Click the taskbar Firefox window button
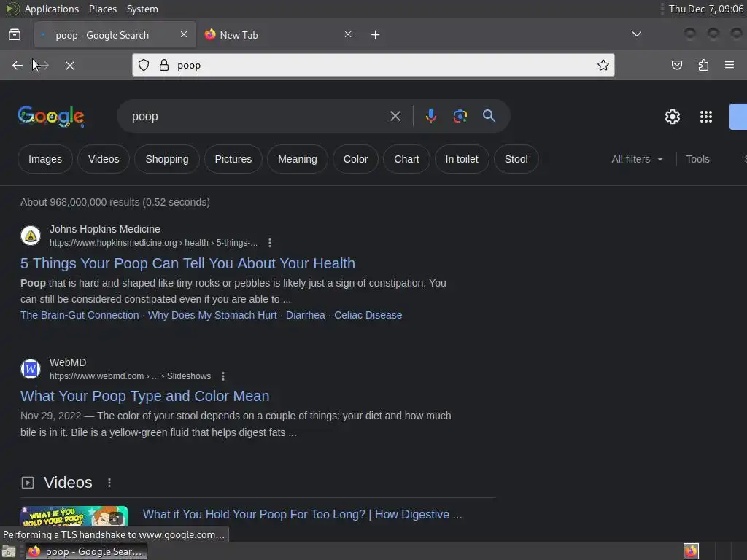Viewport: 747px width, 560px height. [x=87, y=551]
